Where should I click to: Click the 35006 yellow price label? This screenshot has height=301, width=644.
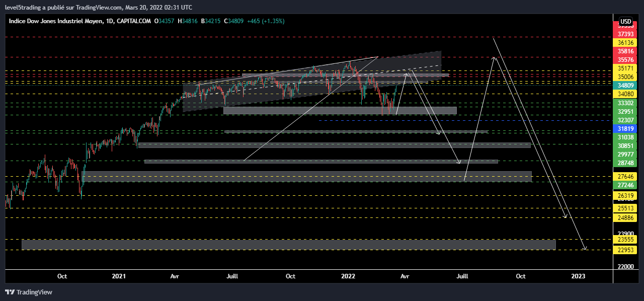[626, 77]
